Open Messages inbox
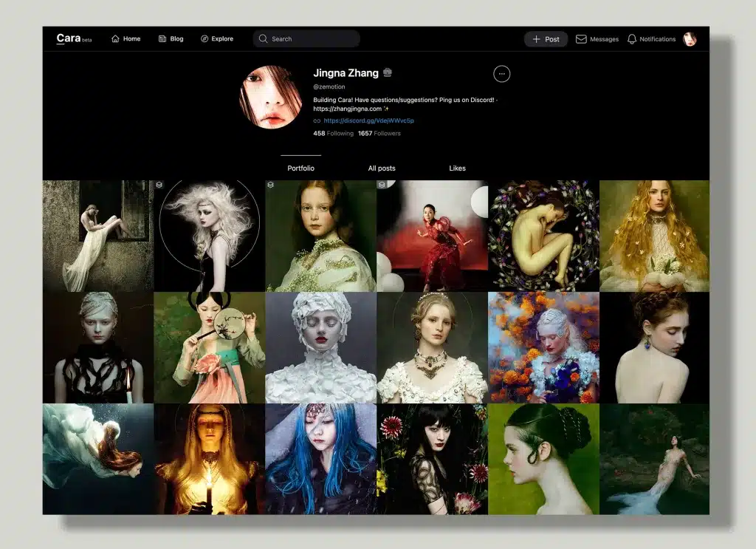 597,39
